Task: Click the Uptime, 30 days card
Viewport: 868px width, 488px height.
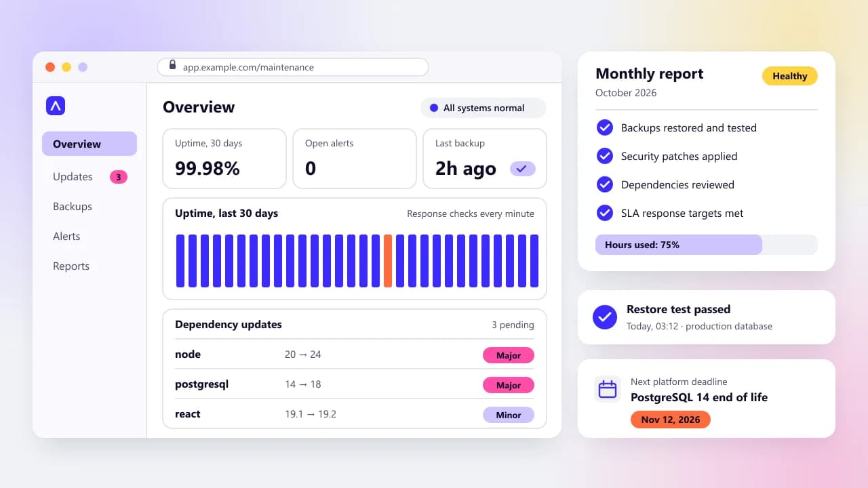Action: click(224, 159)
